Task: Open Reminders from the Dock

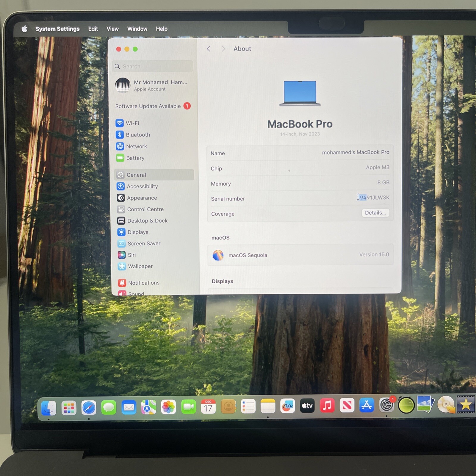Action: click(248, 406)
